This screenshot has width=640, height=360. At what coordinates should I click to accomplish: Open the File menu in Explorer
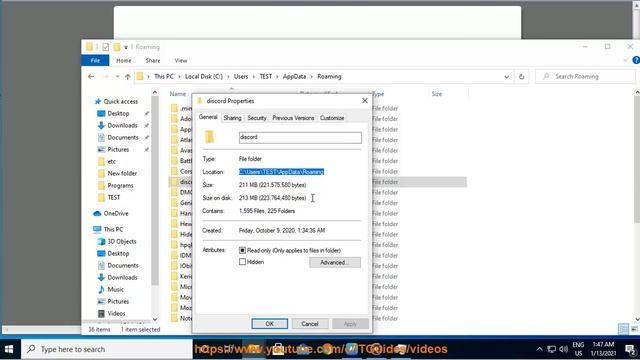[x=95, y=60]
